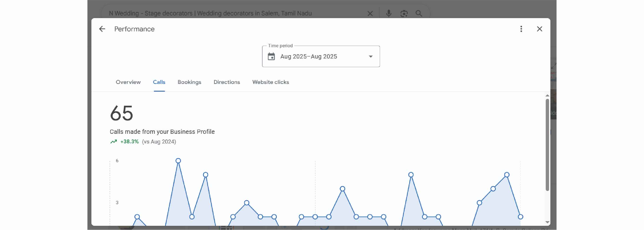Open the Bookings tab
Image resolution: width=644 pixels, height=230 pixels.
point(189,82)
